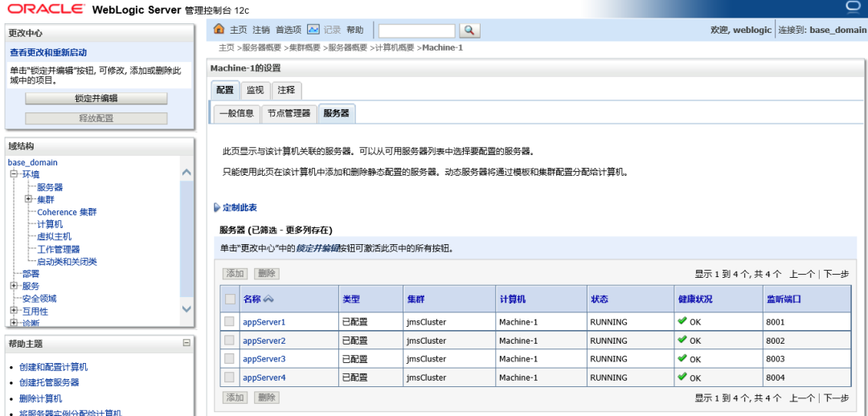Open the 节点管理器 sub-tab

pyautogui.click(x=289, y=113)
